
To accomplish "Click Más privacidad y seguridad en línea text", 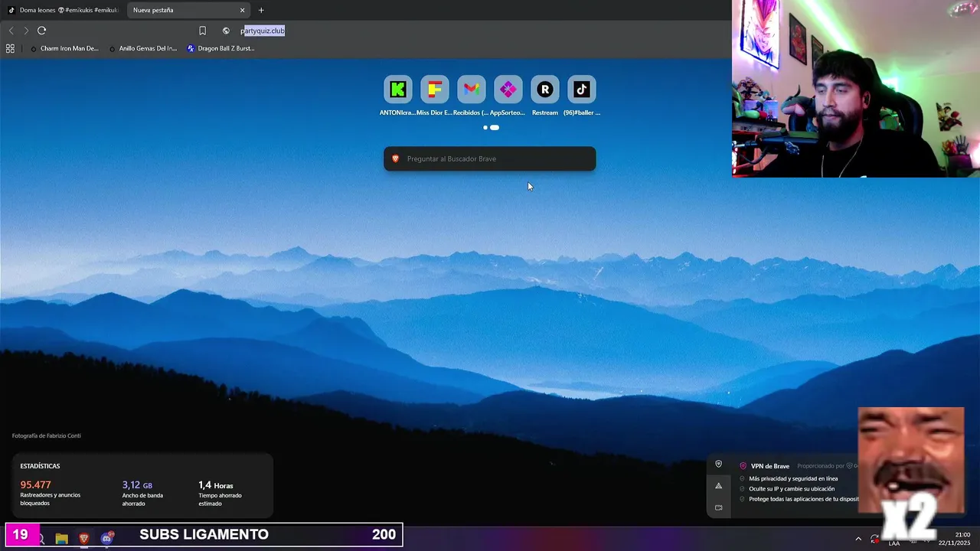I will click(x=793, y=478).
